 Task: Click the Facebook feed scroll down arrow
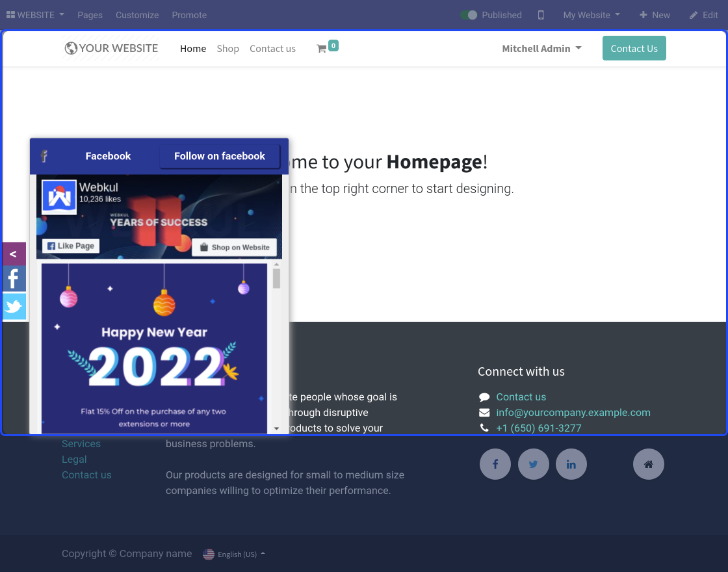[276, 428]
